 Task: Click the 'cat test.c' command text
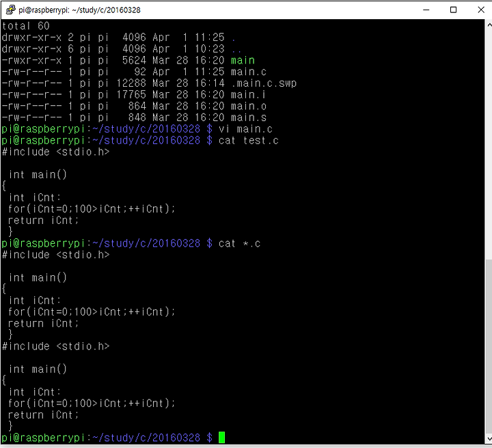[x=249, y=141]
